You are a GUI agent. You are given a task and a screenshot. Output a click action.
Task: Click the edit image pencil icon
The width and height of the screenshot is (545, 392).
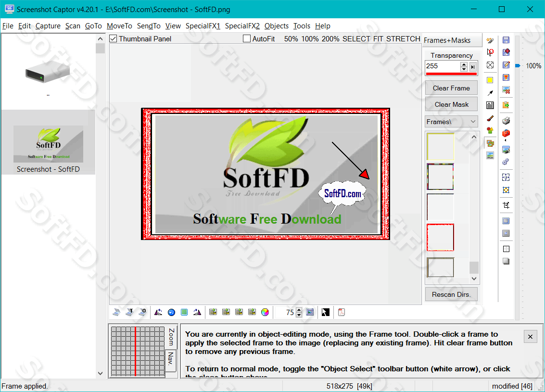pos(506,65)
